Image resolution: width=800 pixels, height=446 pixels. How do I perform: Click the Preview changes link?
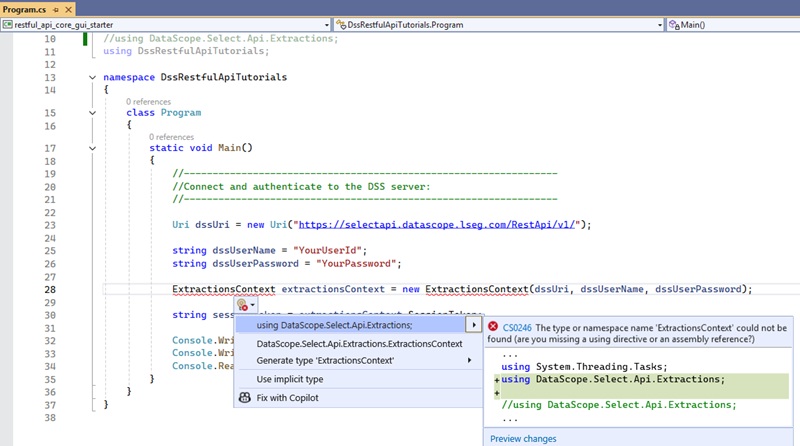523,438
